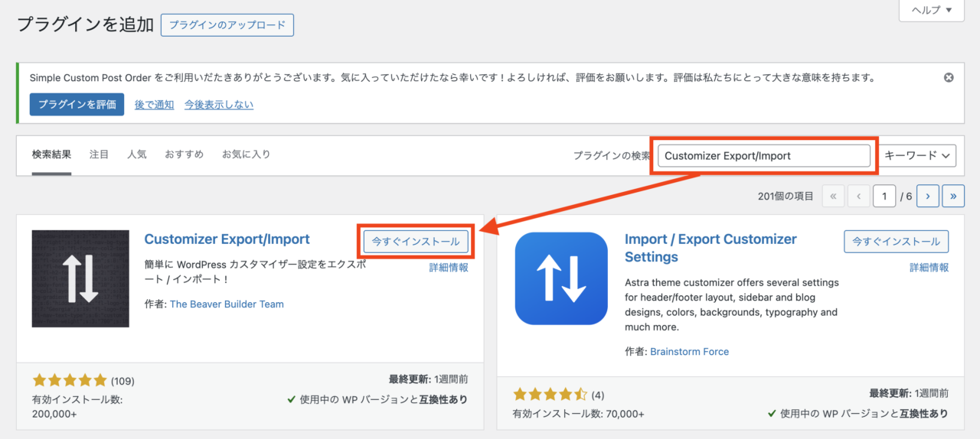Jump to the last results page arrow

953,196
